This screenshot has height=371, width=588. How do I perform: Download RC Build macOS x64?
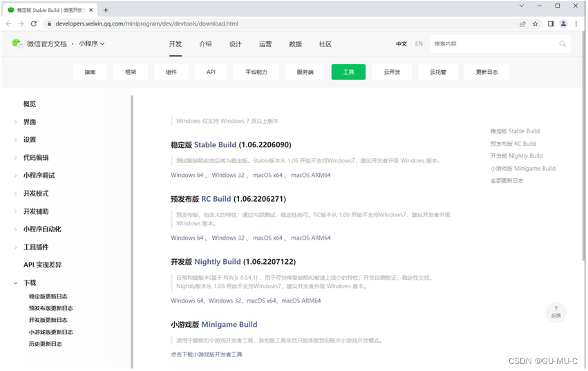tap(268, 238)
